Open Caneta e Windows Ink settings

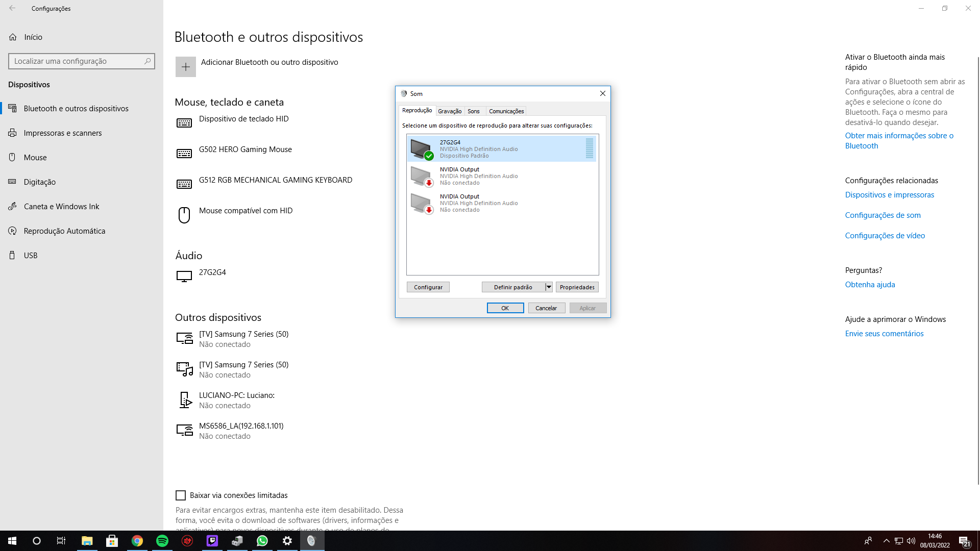(82, 206)
